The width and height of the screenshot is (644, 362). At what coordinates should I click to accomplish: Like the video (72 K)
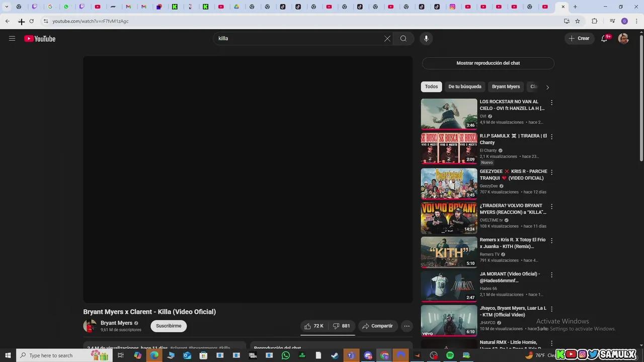(314, 326)
